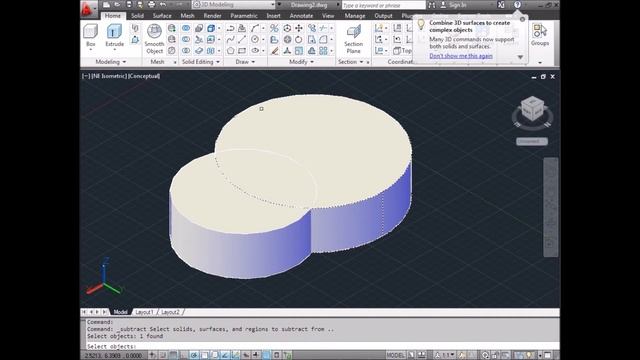Open the AutoCAD application menu logo
640x360 pixels.
(x=87, y=9)
